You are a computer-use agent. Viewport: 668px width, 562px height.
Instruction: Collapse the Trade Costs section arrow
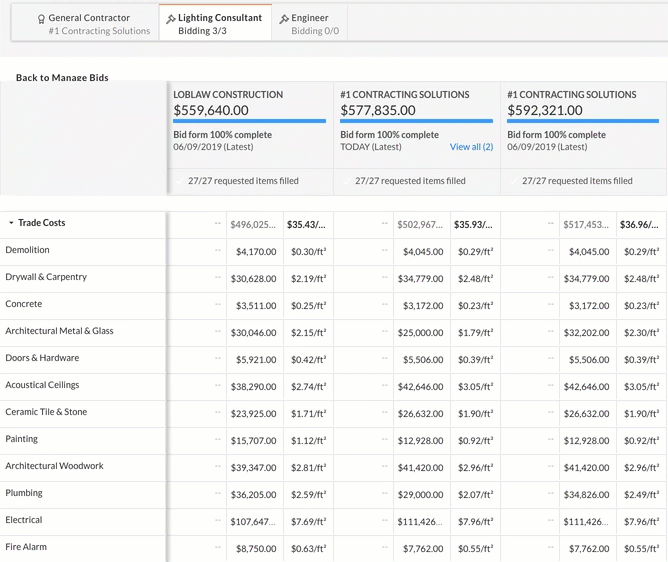[11, 222]
